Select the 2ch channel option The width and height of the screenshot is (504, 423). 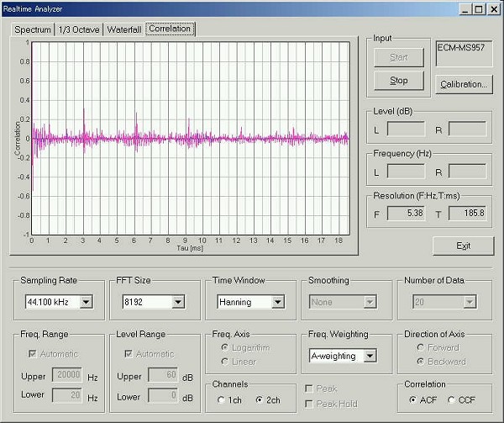pyautogui.click(x=260, y=399)
